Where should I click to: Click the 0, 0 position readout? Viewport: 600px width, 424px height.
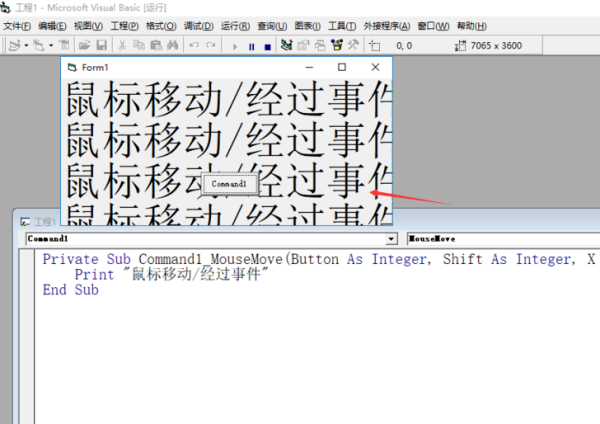pos(404,46)
